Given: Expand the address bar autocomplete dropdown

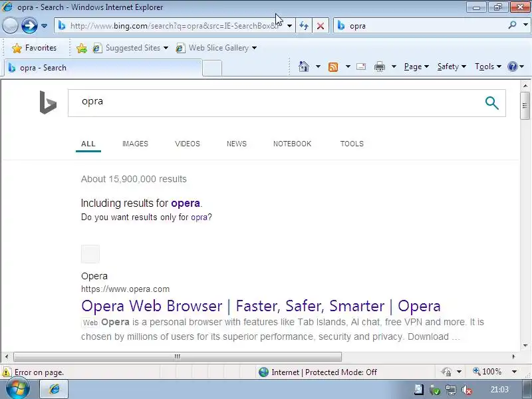Looking at the screenshot, I should click(x=289, y=26).
